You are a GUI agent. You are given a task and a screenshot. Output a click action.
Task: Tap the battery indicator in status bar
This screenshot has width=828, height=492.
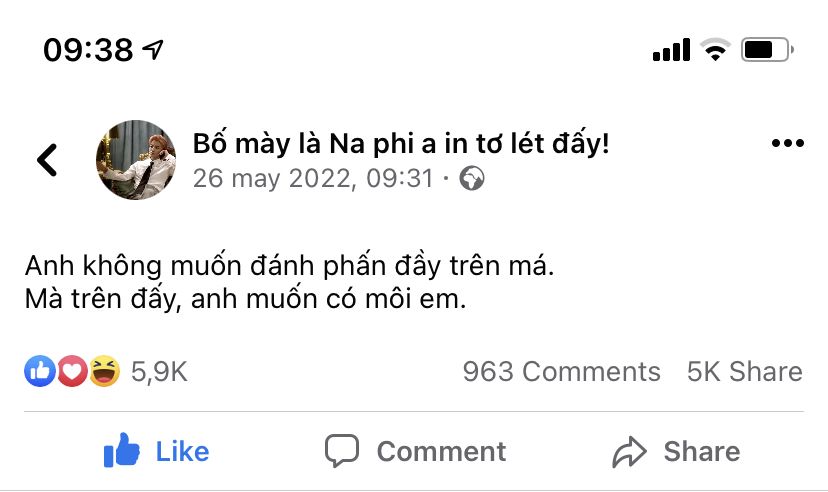pos(767,50)
